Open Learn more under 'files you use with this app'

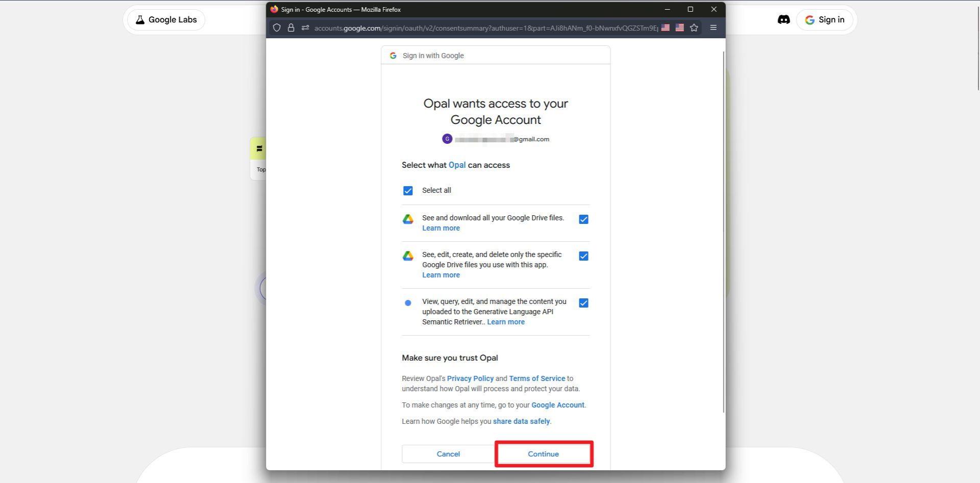point(441,275)
